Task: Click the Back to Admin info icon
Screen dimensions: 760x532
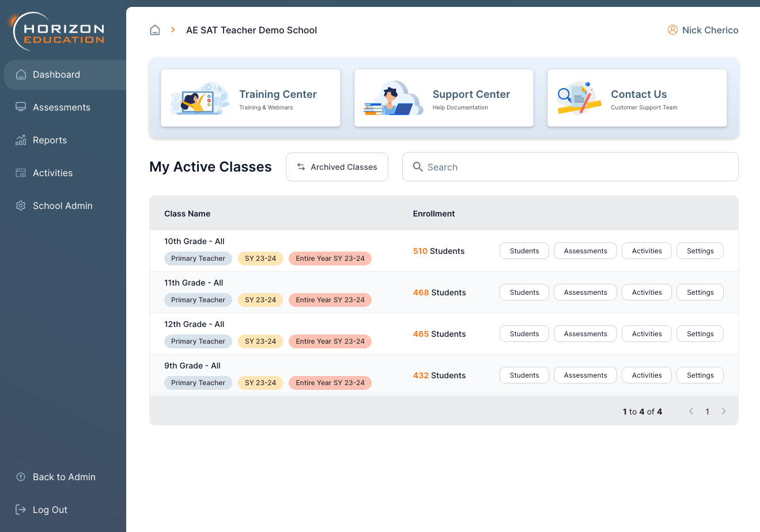Action: [x=21, y=477]
